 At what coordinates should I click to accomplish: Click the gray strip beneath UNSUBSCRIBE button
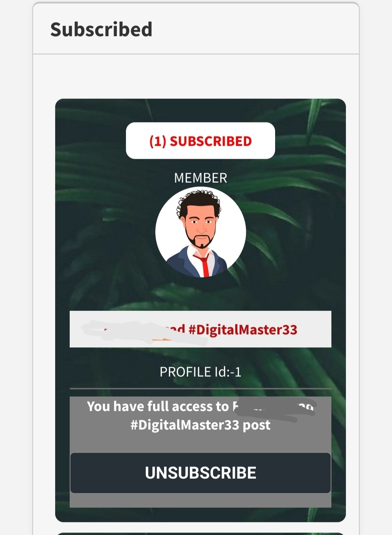tap(200, 500)
